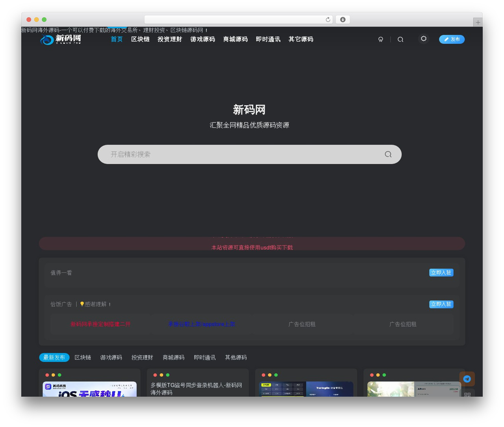Reload the page with browser refresh icon
This screenshot has width=504, height=427.
[x=328, y=20]
